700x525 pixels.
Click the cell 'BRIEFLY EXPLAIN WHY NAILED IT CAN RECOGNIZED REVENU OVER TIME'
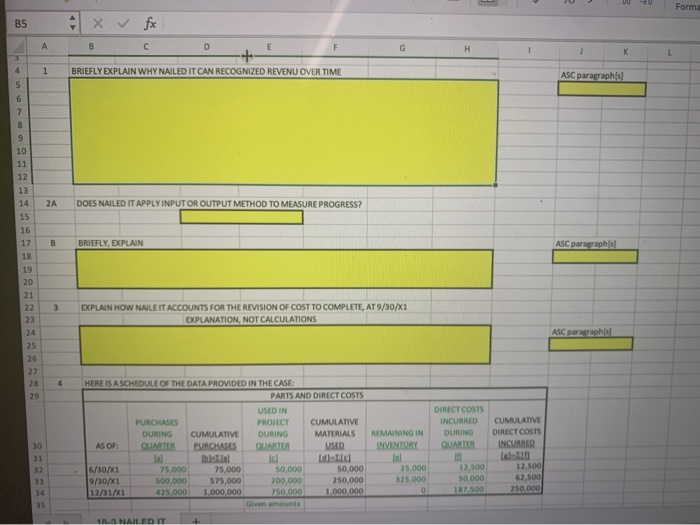click(206, 71)
